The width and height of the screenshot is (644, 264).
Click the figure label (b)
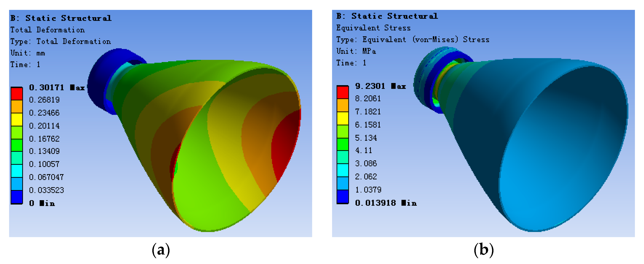484,250
